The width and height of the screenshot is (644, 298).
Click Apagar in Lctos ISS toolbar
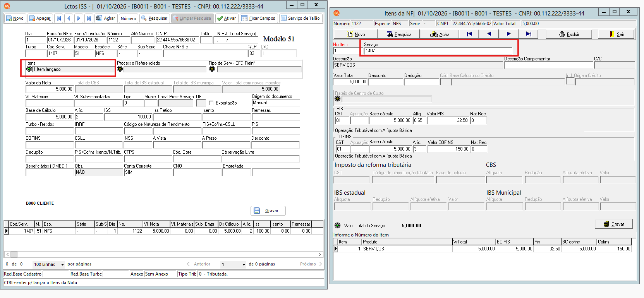click(40, 18)
